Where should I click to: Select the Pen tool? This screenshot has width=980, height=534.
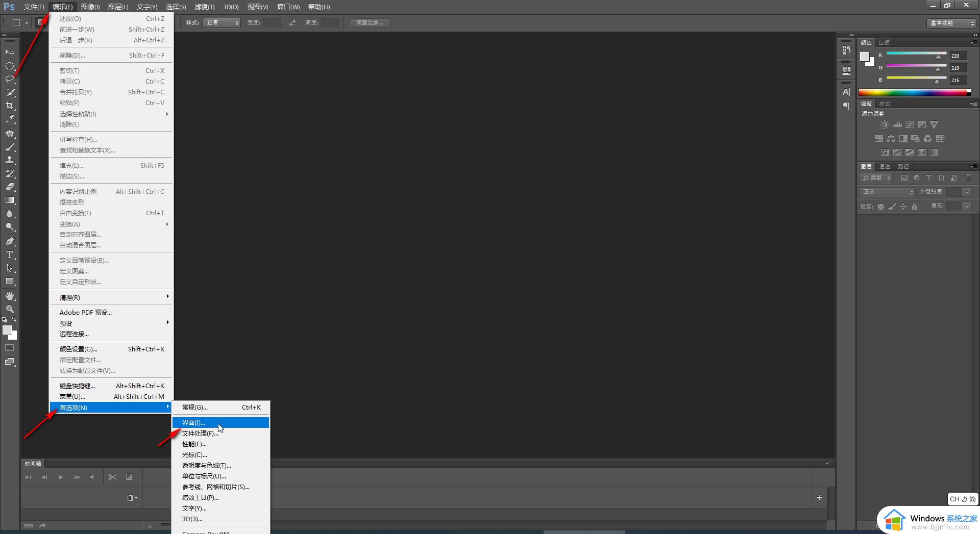10,241
